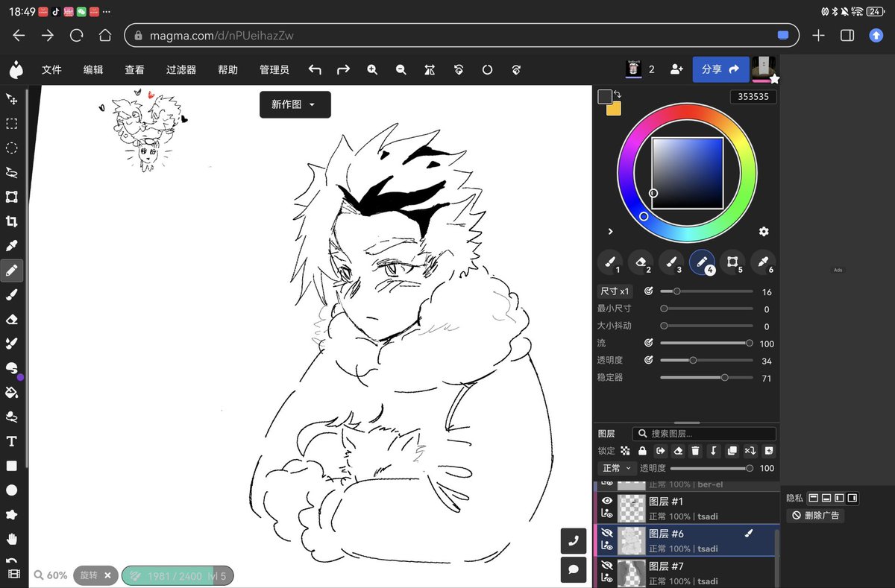The image size is (895, 588).
Task: Select the text tool
Action: point(12,441)
